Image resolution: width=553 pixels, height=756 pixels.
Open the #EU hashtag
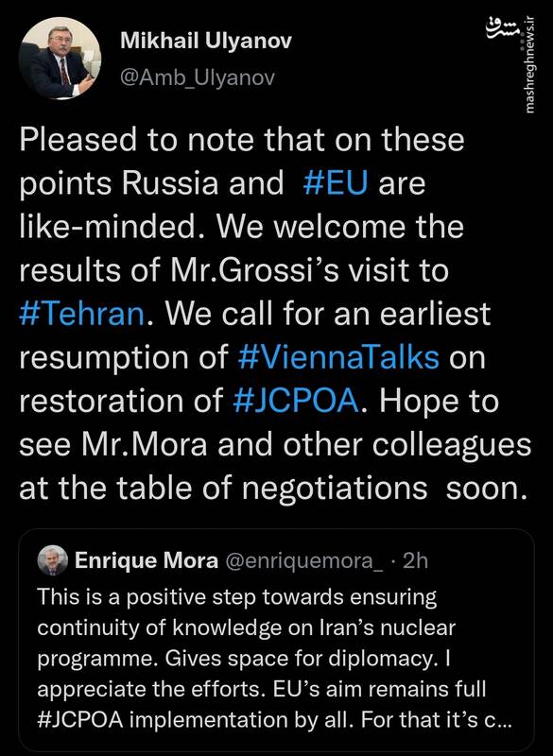tap(336, 183)
